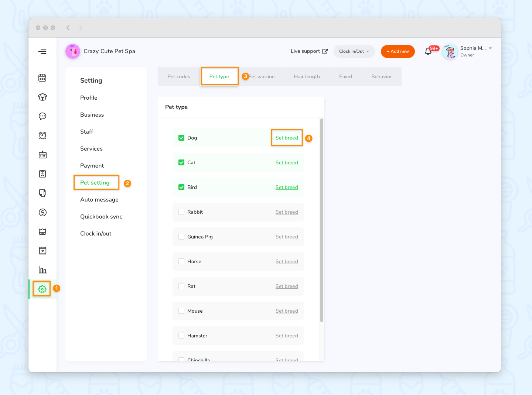Click the Crazy Cute Pet Spa logo
This screenshot has height=395, width=532.
coord(73,51)
